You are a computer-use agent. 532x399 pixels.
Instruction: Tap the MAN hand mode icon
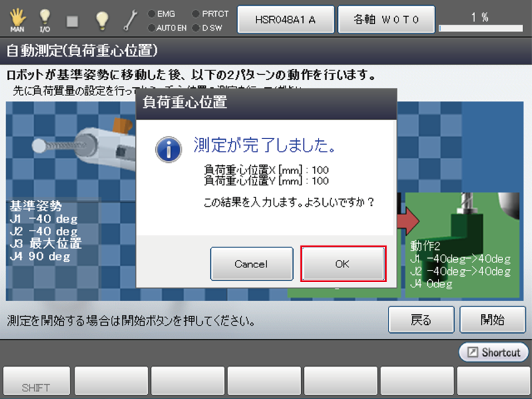point(17,20)
